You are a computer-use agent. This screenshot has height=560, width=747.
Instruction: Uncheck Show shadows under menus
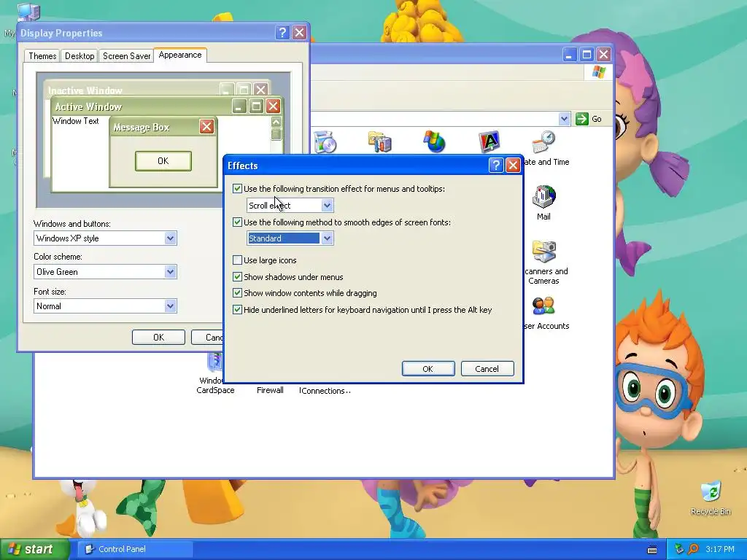coord(237,276)
